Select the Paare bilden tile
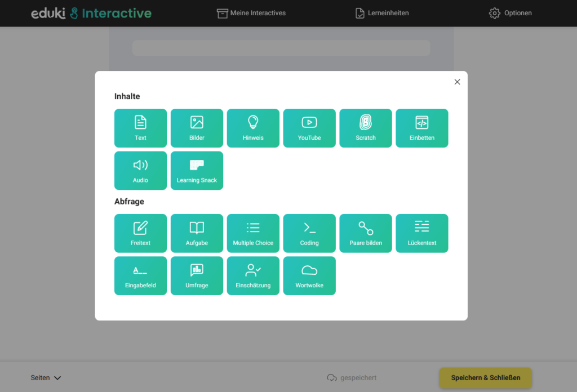 point(366,233)
